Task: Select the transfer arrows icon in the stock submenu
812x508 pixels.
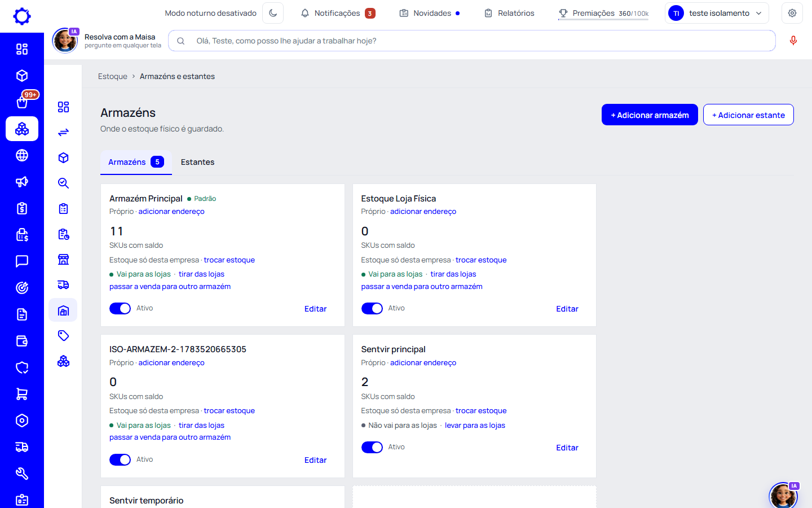Action: (x=63, y=132)
